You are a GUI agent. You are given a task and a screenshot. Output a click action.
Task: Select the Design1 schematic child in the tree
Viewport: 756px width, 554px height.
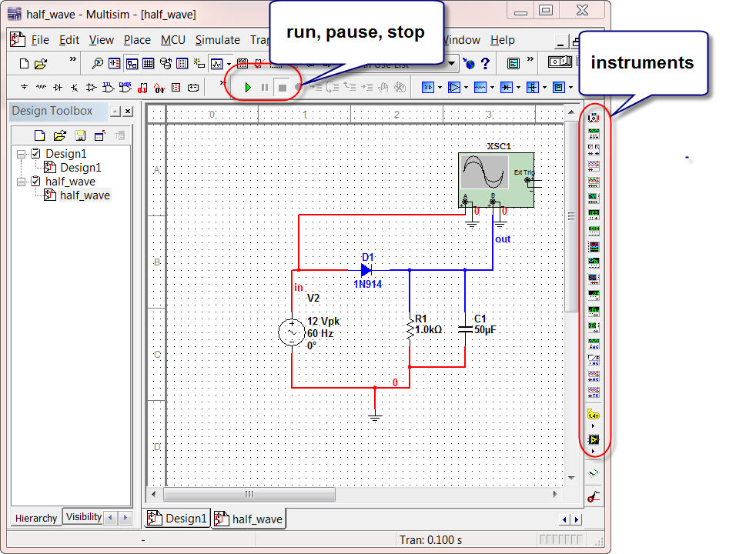click(81, 168)
